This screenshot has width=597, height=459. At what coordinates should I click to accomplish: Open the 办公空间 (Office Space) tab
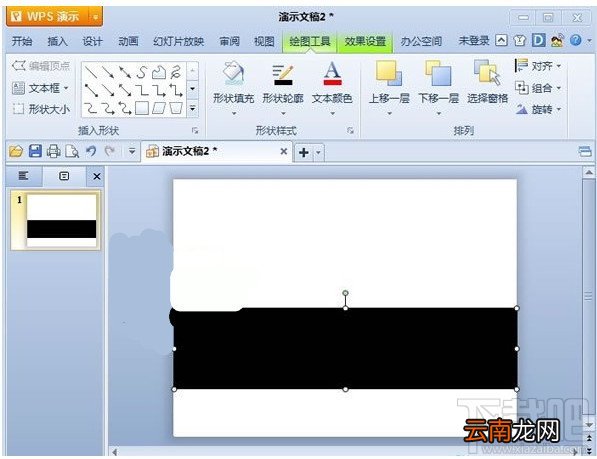pos(421,41)
